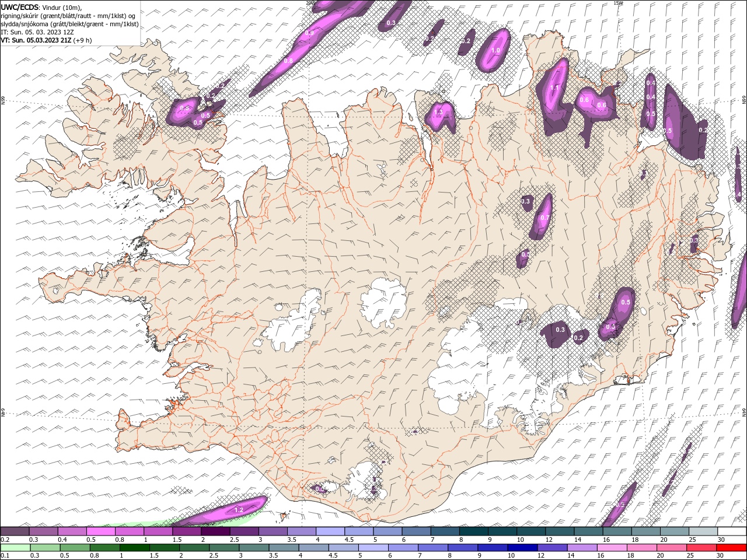The image size is (747, 560).
Task: Click the lower legend row swatch labeled 0.8
Action: point(104,548)
